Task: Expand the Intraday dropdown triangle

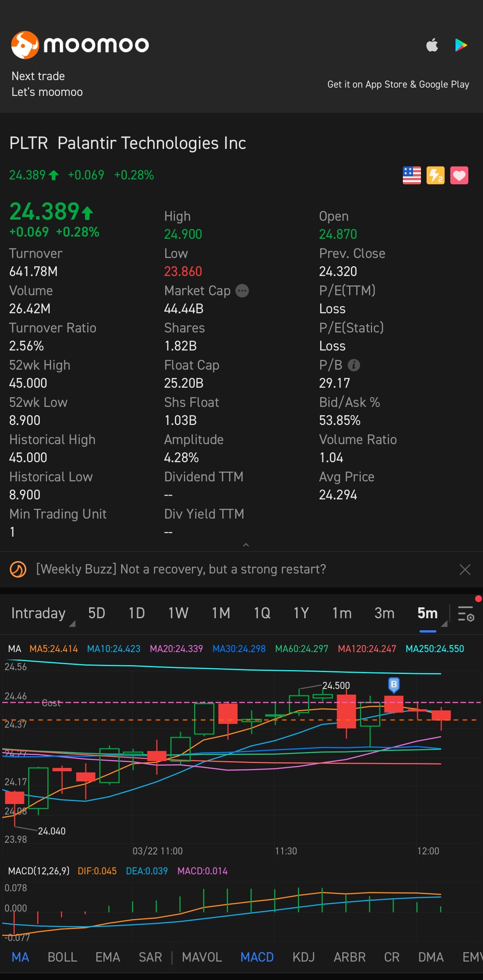Action: pyautogui.click(x=72, y=623)
